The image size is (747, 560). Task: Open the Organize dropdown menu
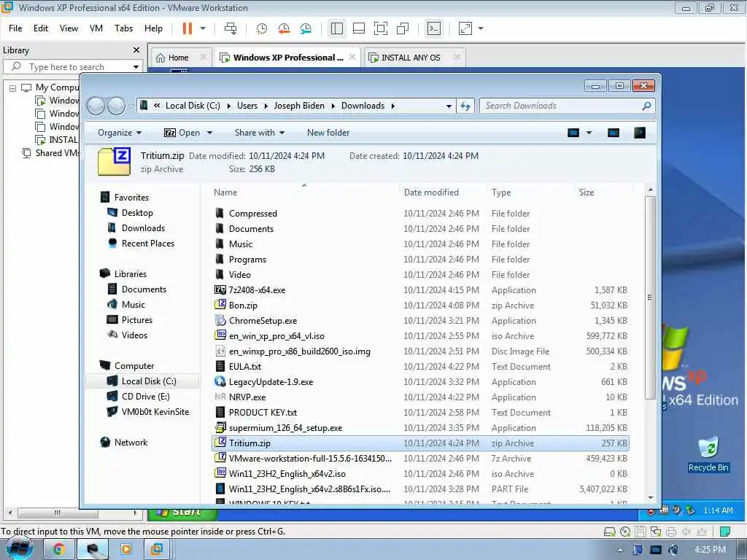pyautogui.click(x=119, y=133)
